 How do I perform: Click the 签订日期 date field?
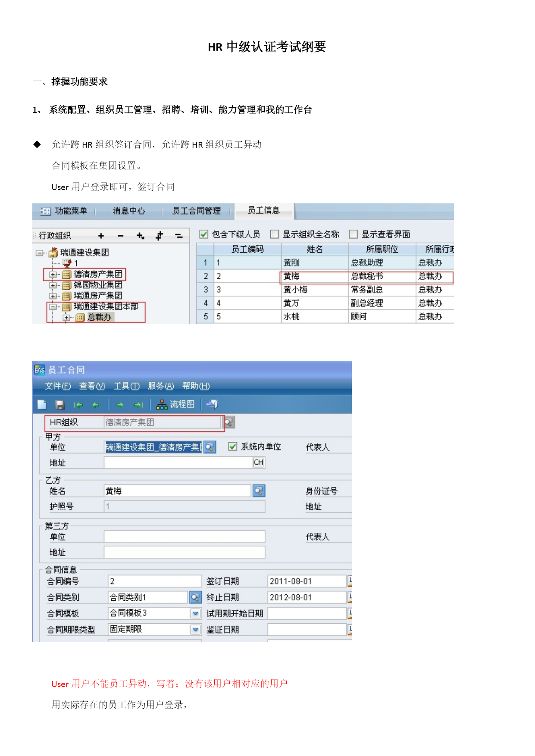[x=307, y=581]
